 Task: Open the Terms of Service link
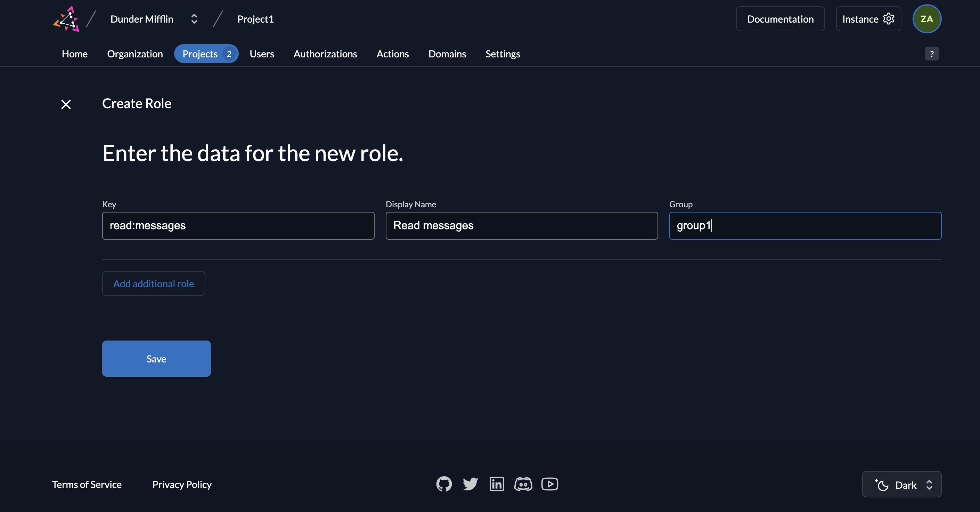87,484
